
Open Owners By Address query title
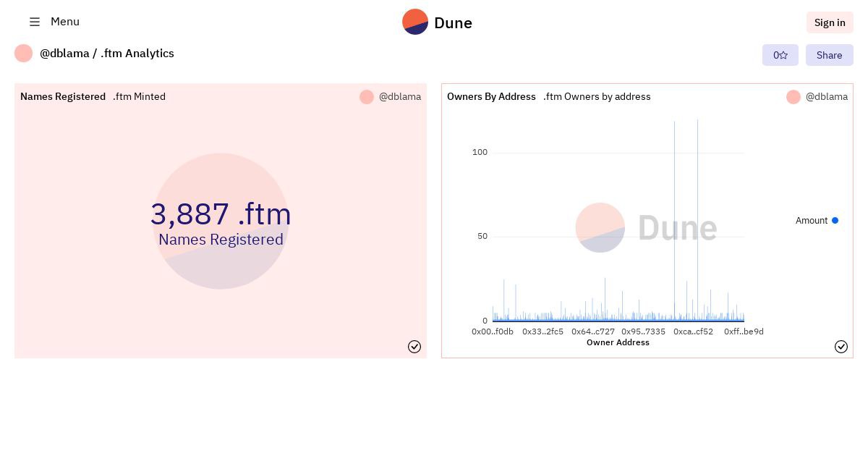491,96
